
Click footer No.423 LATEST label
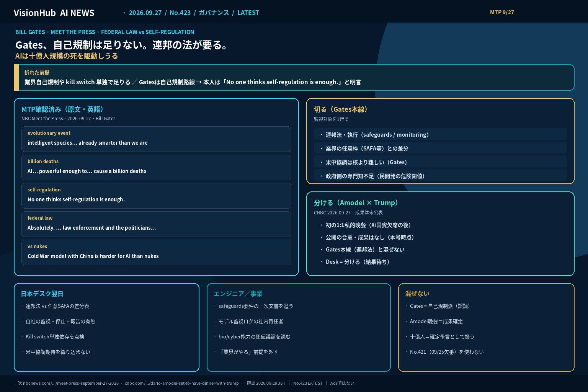308,383
